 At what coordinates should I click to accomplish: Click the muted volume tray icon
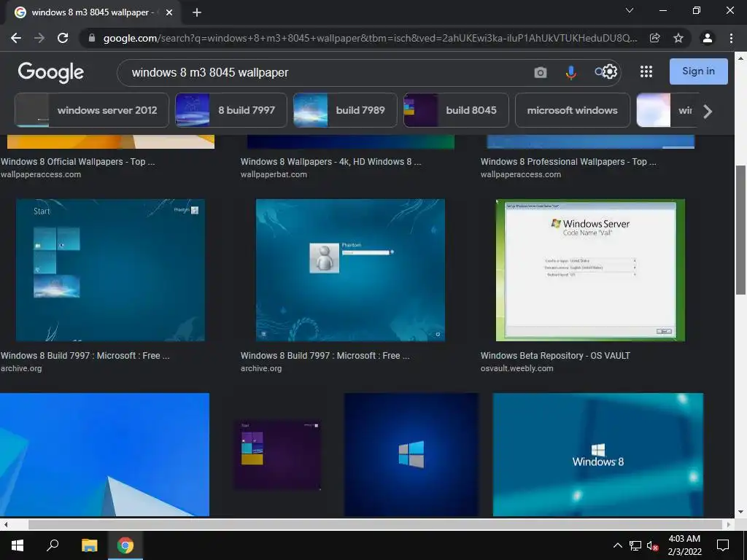point(652,545)
